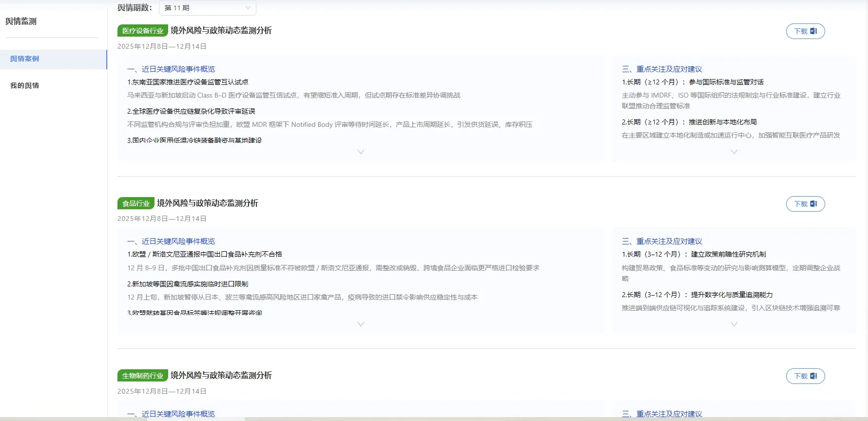
Task: Download the 生物制药行业 report
Action: point(805,376)
